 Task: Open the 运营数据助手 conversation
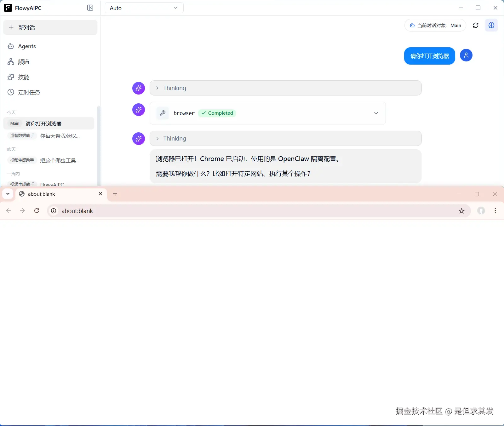click(x=49, y=136)
